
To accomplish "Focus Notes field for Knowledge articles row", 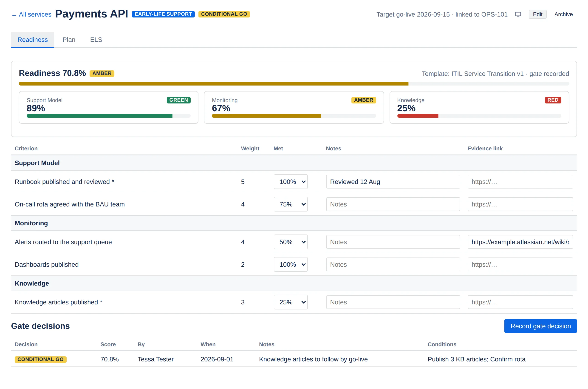I will click(x=393, y=302).
